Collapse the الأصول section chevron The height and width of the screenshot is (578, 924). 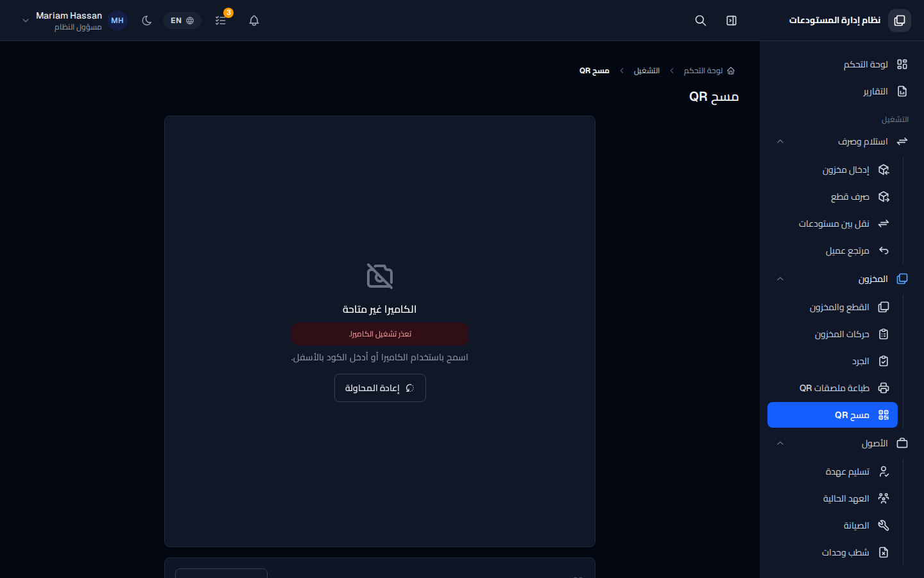click(x=780, y=443)
